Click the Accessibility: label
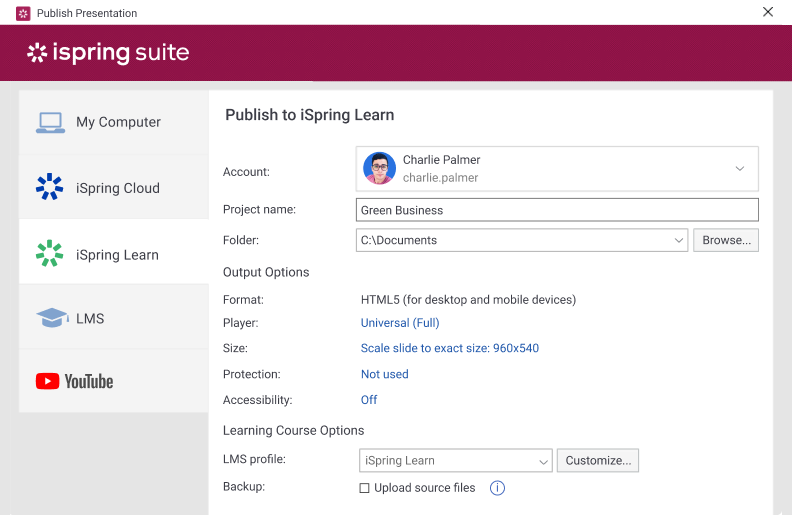 point(258,400)
